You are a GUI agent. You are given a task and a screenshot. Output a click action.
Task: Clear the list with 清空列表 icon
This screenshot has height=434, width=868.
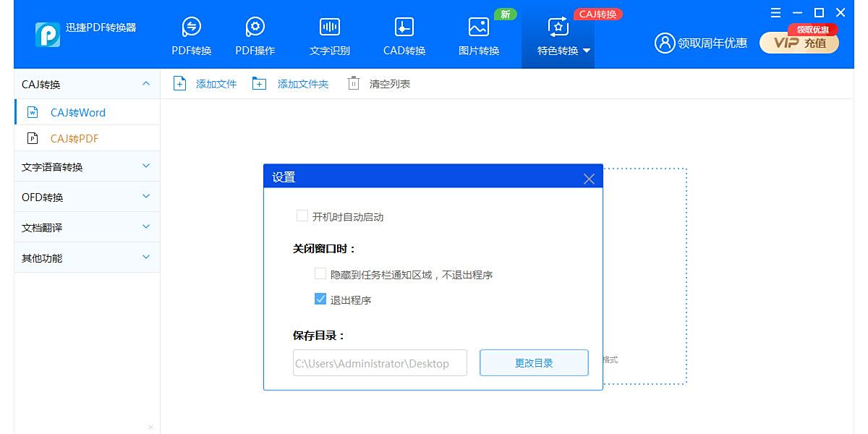coord(353,83)
